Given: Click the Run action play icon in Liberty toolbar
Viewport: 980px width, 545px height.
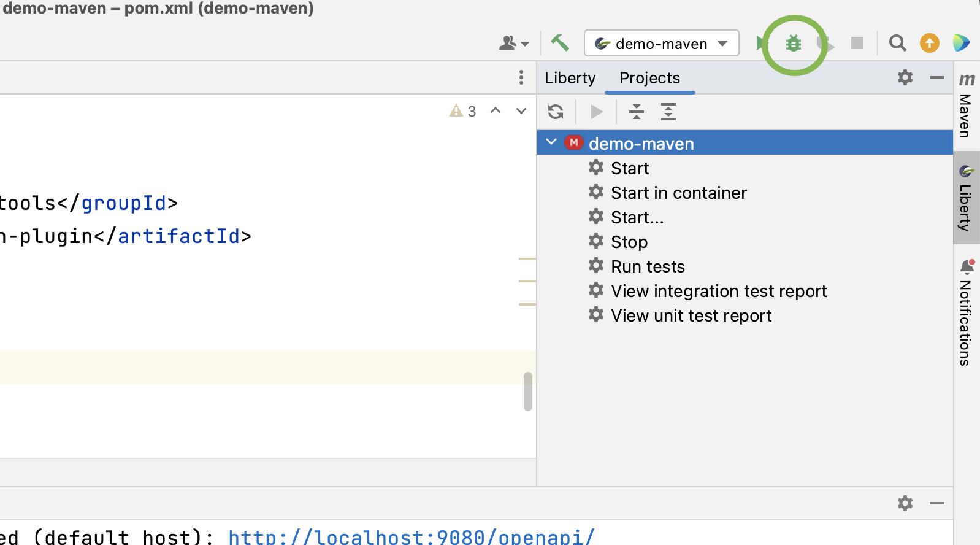Looking at the screenshot, I should pos(596,112).
